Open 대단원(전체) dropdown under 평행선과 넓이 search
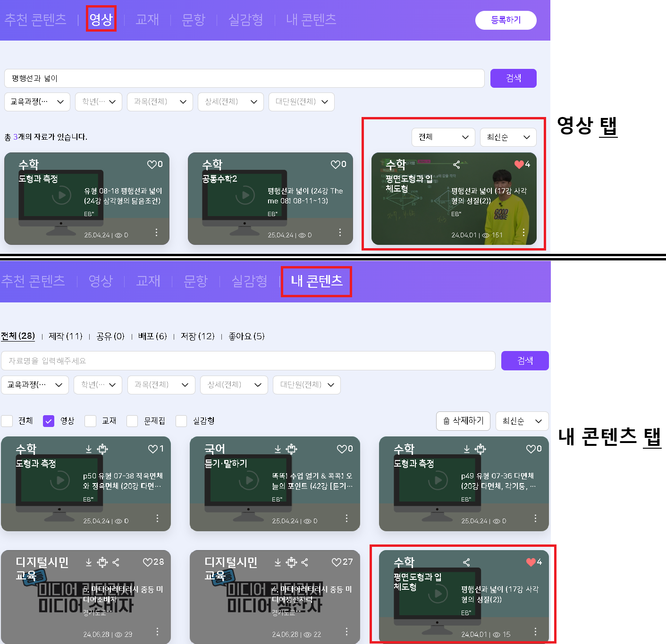 pos(301,102)
